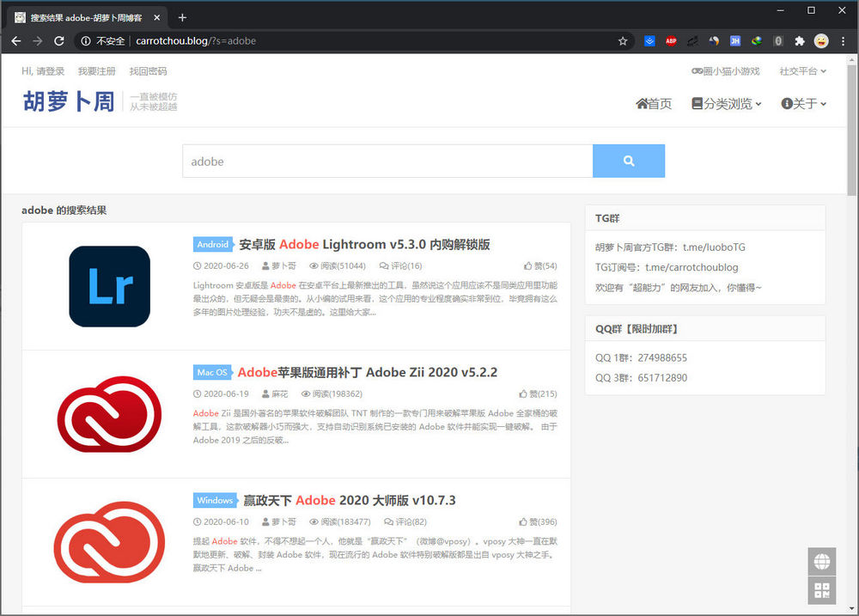Click the bookmark star in address bar

pos(622,40)
